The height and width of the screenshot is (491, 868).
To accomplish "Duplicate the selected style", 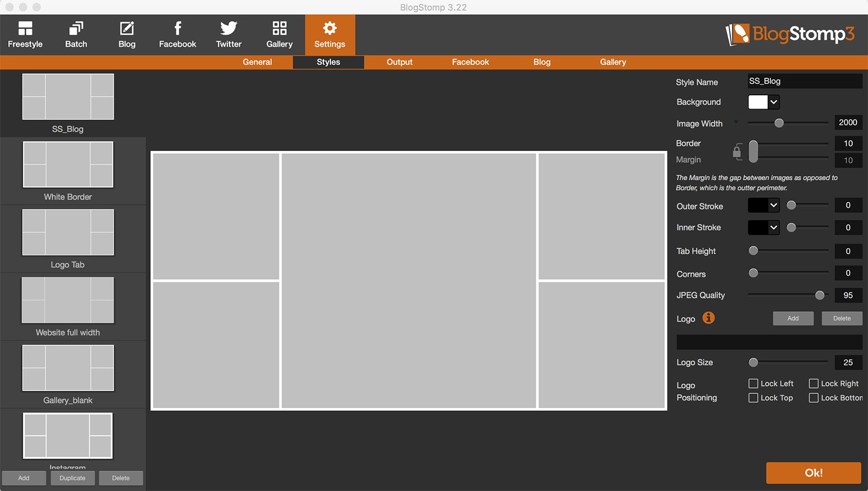I will click(72, 478).
